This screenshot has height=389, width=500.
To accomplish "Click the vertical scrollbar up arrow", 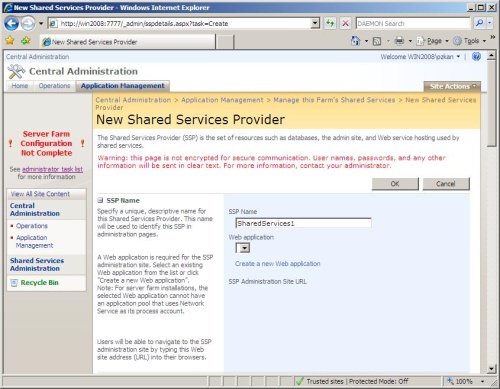I will pyautogui.click(x=491, y=55).
